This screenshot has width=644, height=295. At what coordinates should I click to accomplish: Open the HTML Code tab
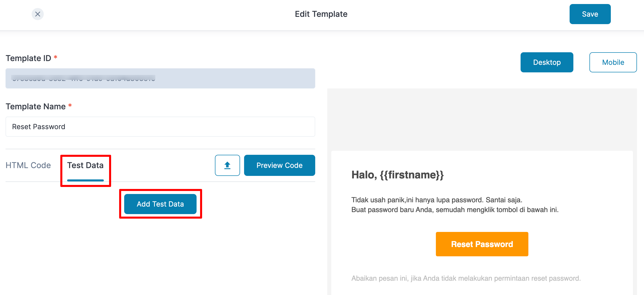click(x=28, y=165)
